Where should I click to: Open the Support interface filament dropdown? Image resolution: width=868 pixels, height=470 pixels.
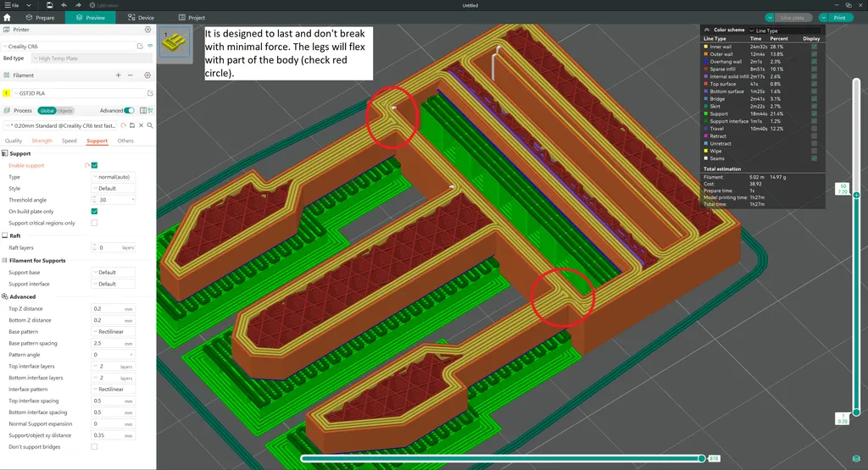click(x=114, y=285)
